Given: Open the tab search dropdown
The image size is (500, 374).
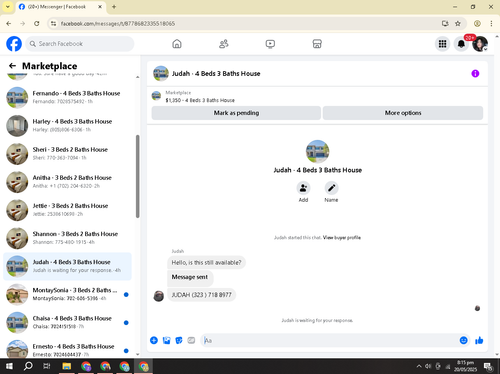Looking at the screenshot, I should pyautogui.click(x=7, y=7).
